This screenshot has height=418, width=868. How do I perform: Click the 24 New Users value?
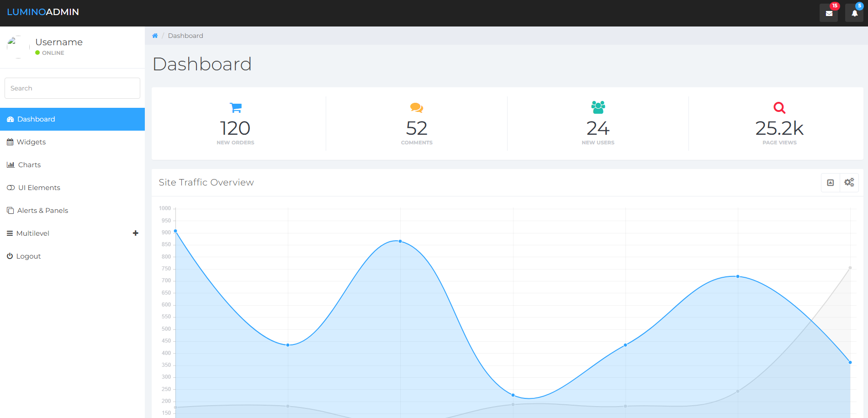coord(598,128)
